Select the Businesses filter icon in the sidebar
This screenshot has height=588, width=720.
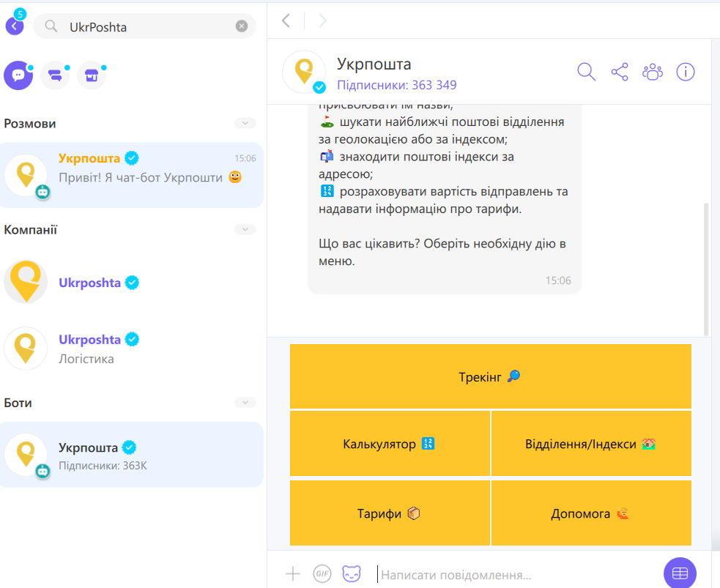(91, 75)
